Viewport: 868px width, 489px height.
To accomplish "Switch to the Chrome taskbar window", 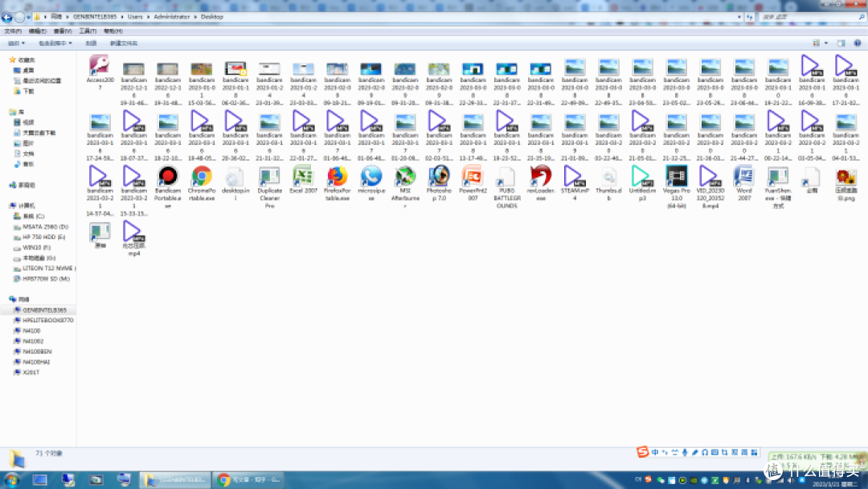I will tap(248, 479).
